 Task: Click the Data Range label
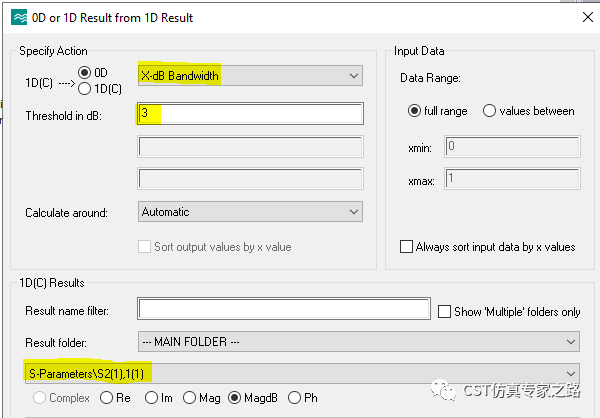430,78
